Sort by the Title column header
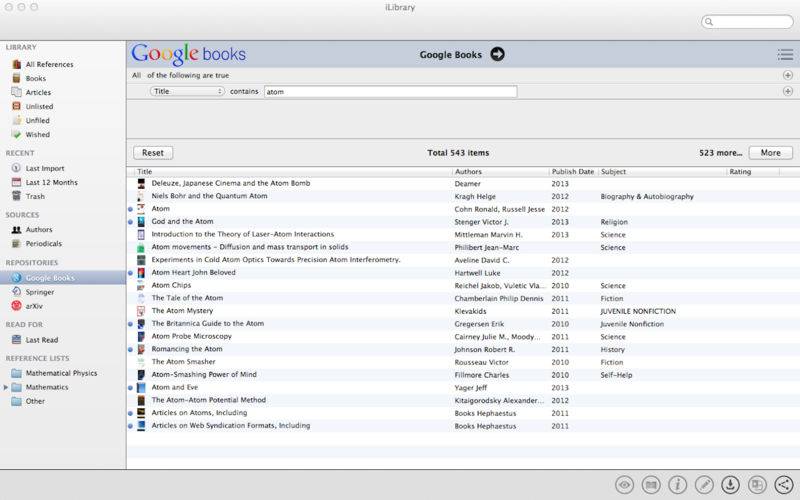Image resolution: width=800 pixels, height=500 pixels. 293,172
